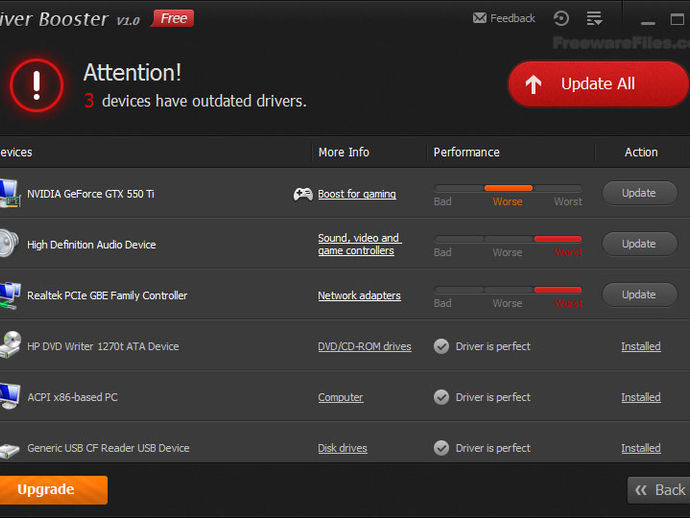
Task: Click the NVIDIA GeForce graphics card icon
Action: [10, 193]
